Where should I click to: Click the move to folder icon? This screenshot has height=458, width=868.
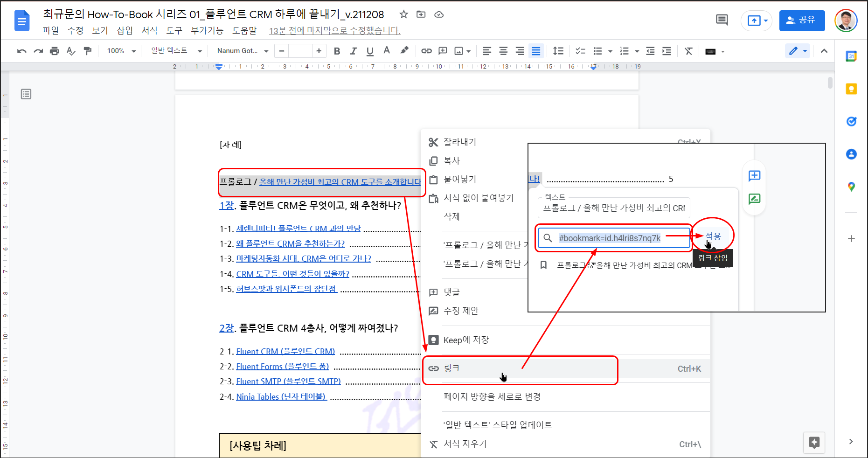(421, 14)
